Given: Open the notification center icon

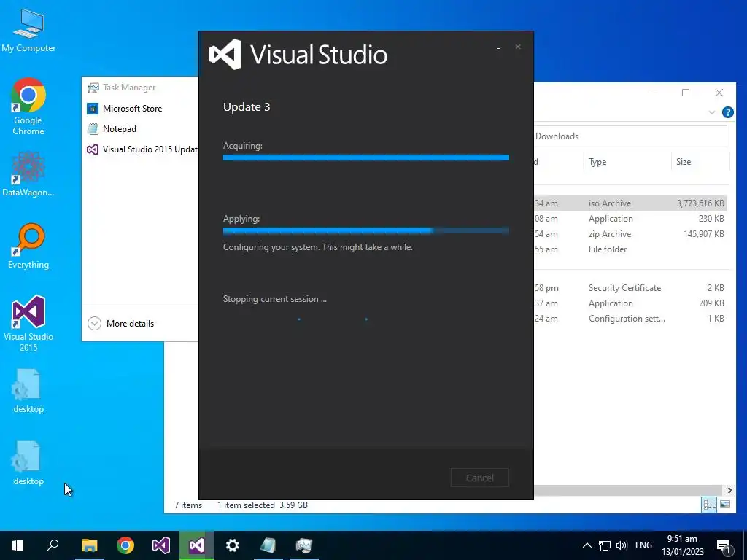Looking at the screenshot, I should 724,546.
